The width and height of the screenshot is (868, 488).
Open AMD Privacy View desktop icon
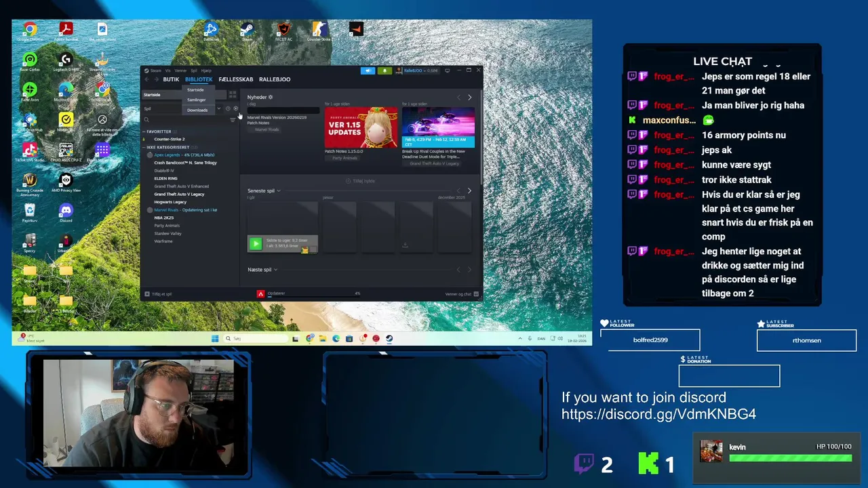(66, 180)
